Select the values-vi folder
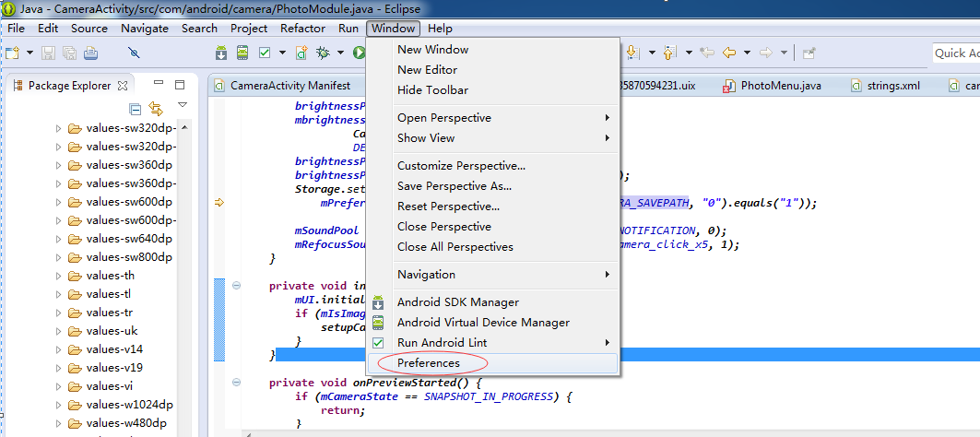 (110, 385)
